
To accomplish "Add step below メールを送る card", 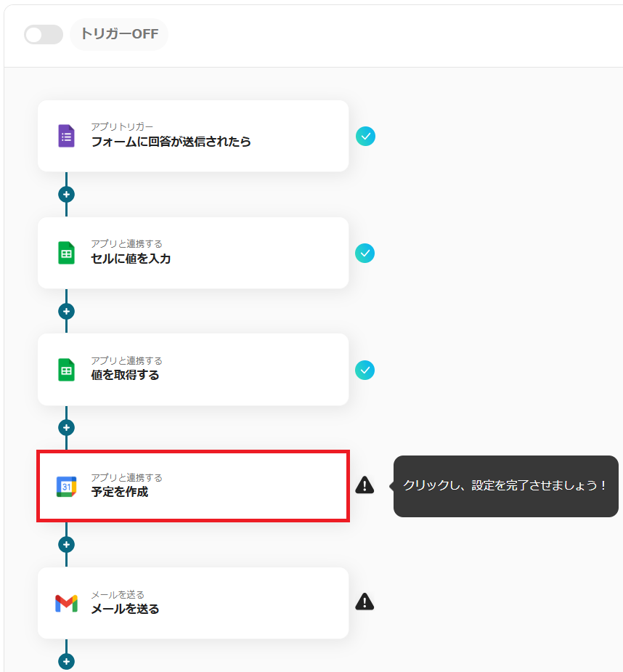I will [66, 661].
